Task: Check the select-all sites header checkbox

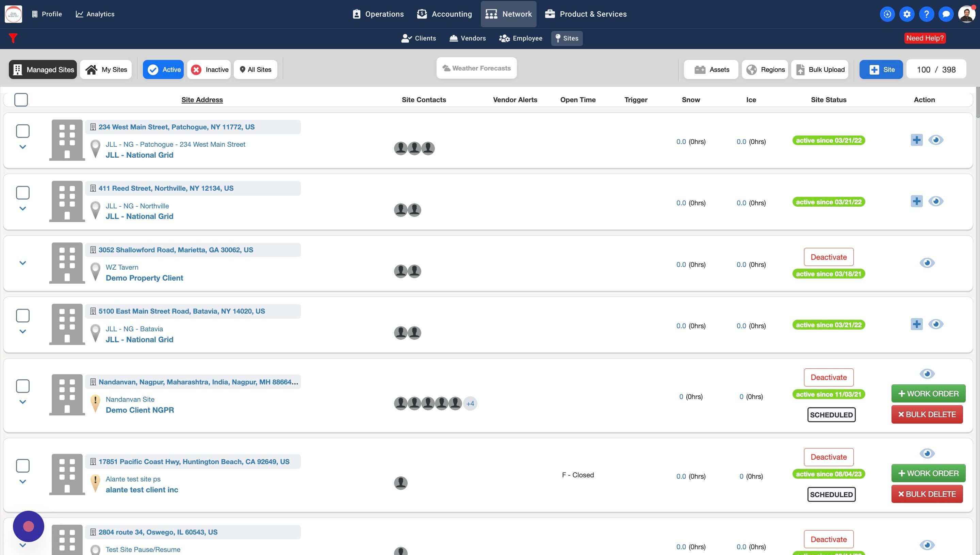Action: [x=21, y=100]
